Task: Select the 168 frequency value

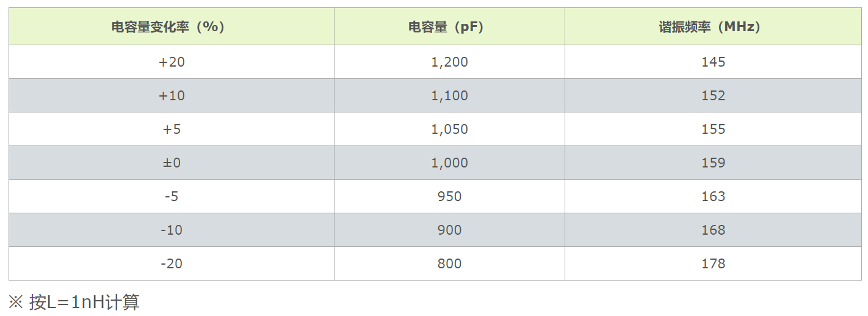Action: click(x=713, y=230)
